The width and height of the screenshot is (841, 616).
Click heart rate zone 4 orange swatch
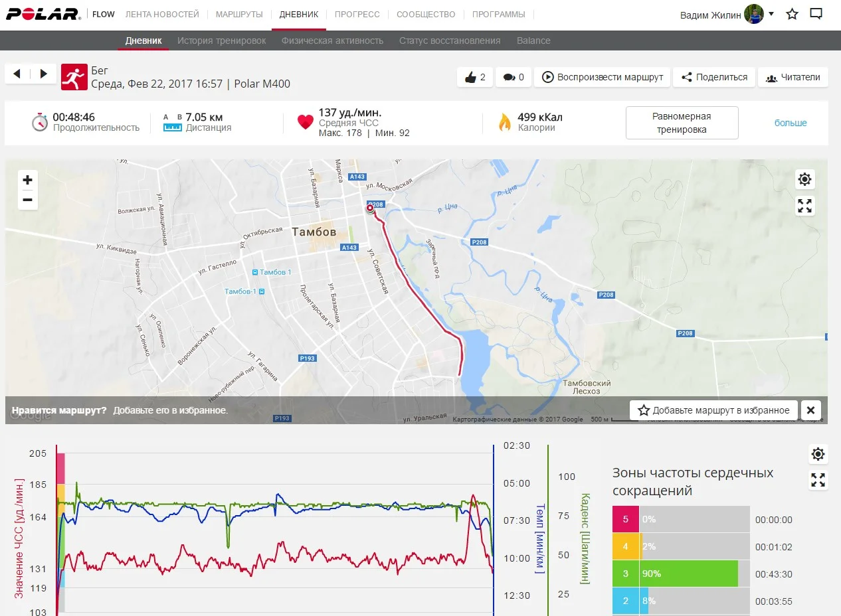tap(626, 546)
